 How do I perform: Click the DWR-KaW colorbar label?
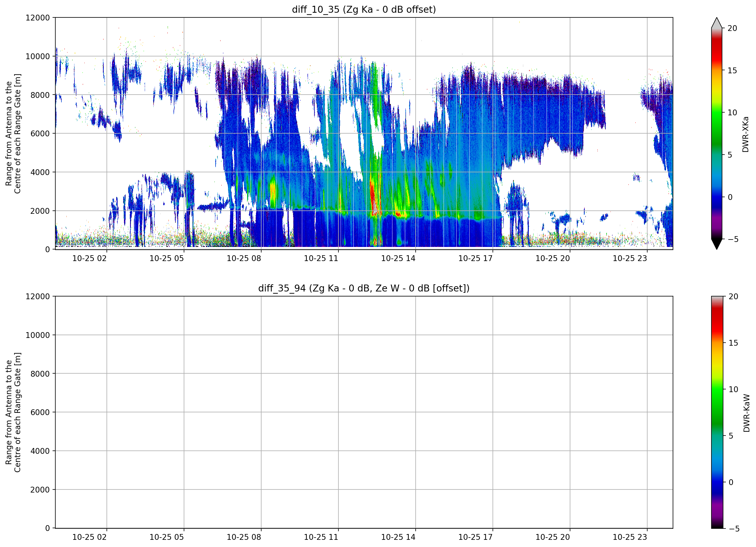point(747,413)
